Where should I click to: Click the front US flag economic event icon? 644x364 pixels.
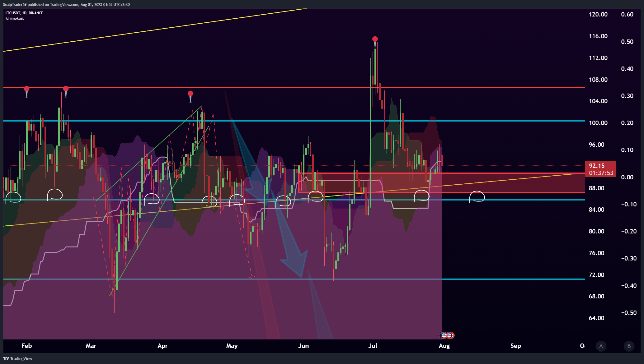[444, 335]
